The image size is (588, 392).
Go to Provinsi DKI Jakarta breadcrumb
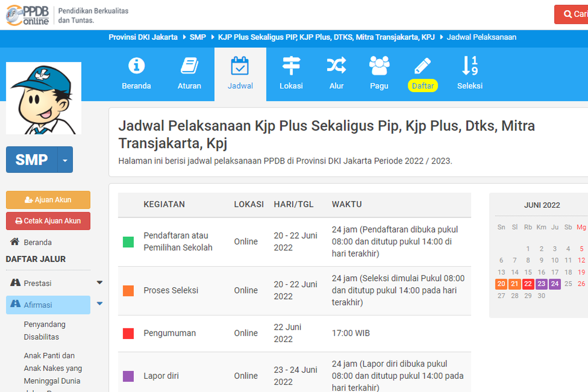(x=143, y=37)
